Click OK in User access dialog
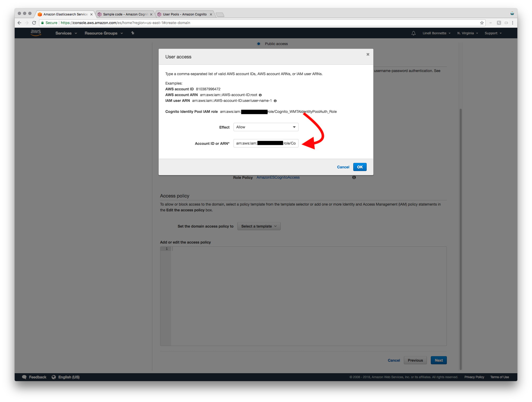 pyautogui.click(x=360, y=167)
